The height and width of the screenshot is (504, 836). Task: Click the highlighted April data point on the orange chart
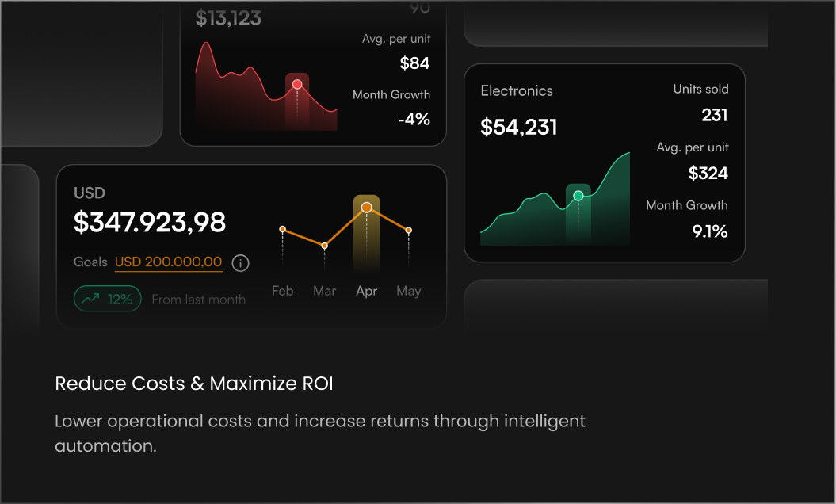[366, 208]
